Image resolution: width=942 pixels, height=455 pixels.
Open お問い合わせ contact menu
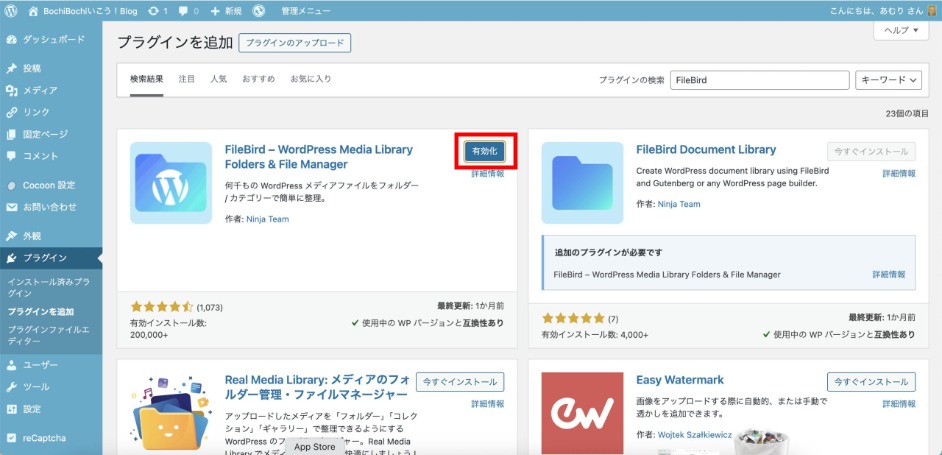(x=51, y=207)
